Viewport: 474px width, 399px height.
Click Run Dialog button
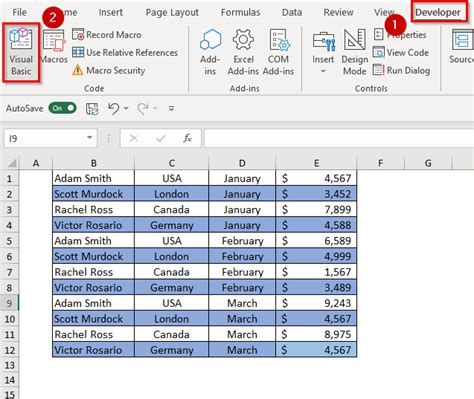click(x=401, y=70)
